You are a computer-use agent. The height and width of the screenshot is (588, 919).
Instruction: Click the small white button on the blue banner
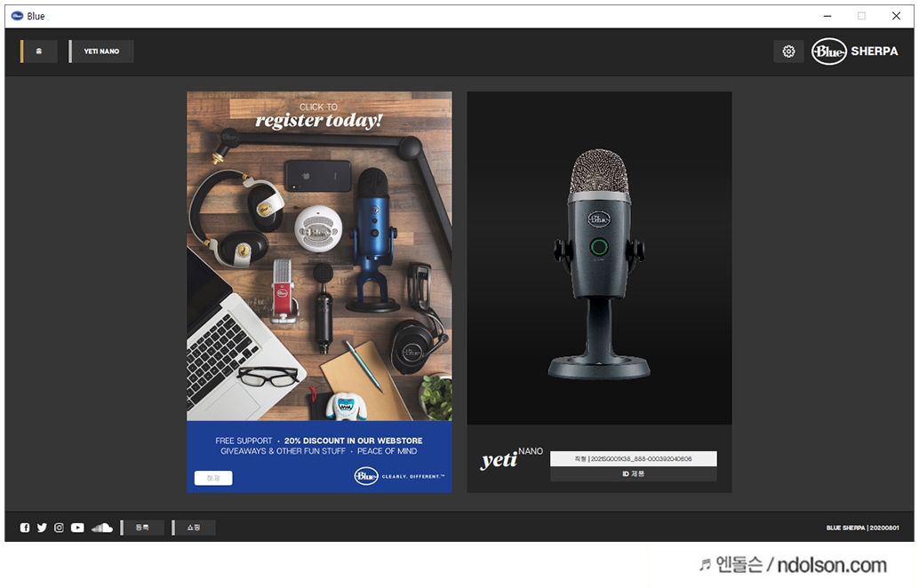[x=213, y=478]
